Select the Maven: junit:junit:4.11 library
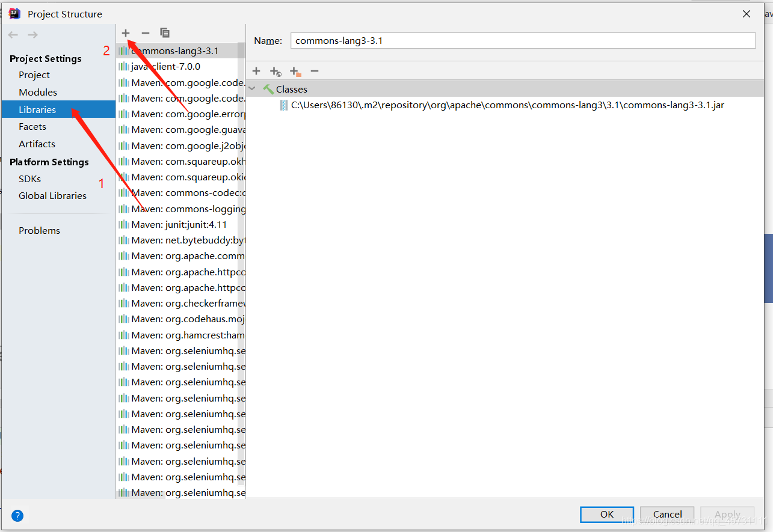The image size is (773, 532). point(180,224)
